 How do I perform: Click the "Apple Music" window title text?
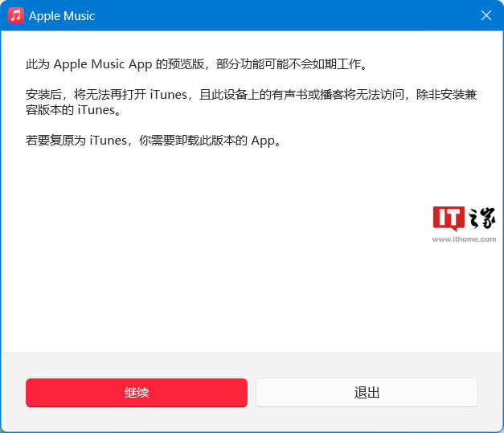pos(62,16)
